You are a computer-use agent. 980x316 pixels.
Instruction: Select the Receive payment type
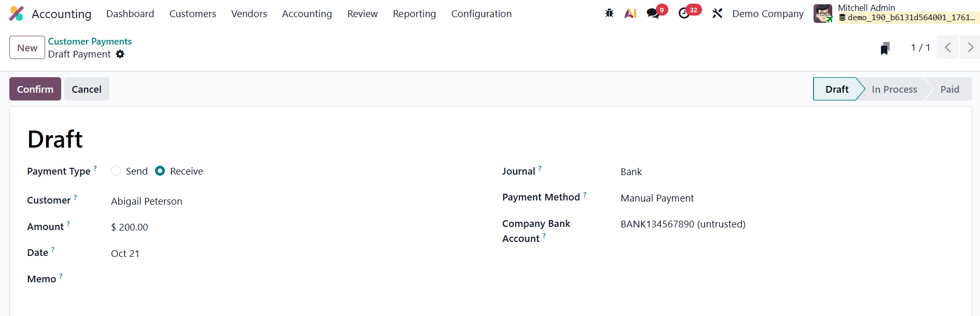(160, 171)
